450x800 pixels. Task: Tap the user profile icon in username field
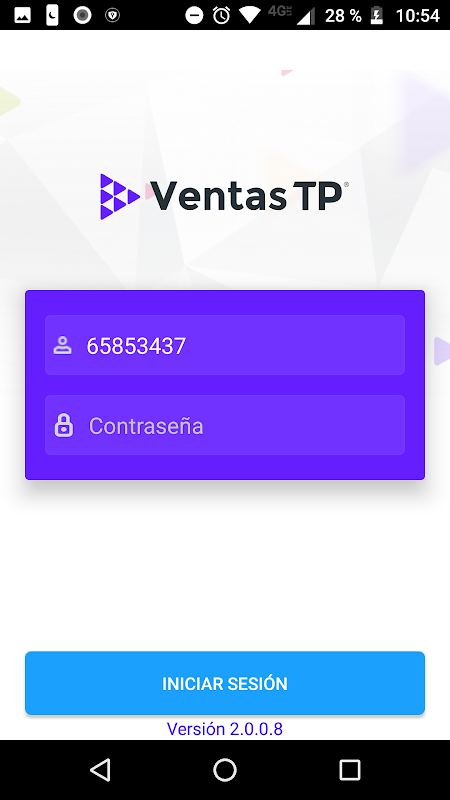click(62, 345)
